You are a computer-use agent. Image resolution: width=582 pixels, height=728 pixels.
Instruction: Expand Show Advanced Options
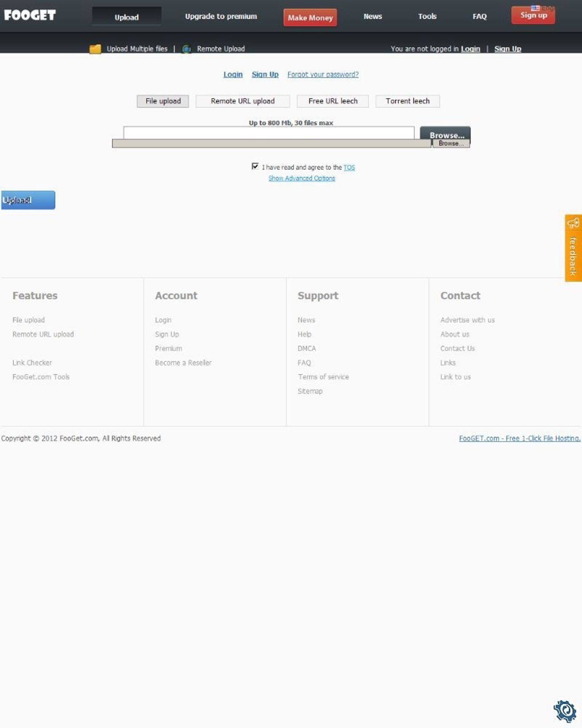coord(302,178)
